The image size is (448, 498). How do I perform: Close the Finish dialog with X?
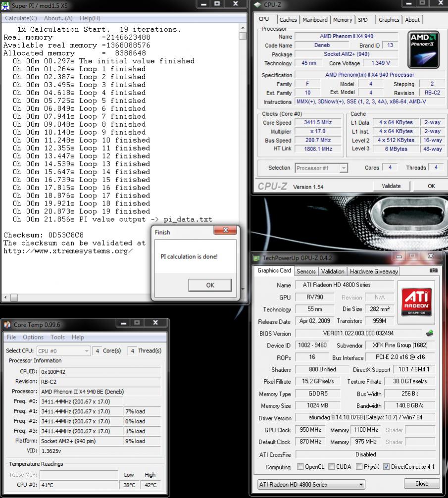[225, 230]
